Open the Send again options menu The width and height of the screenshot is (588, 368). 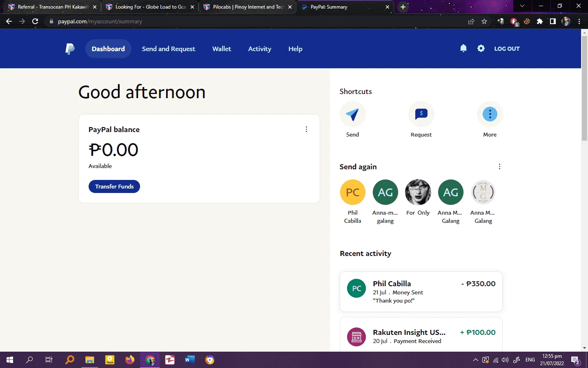pos(499,166)
